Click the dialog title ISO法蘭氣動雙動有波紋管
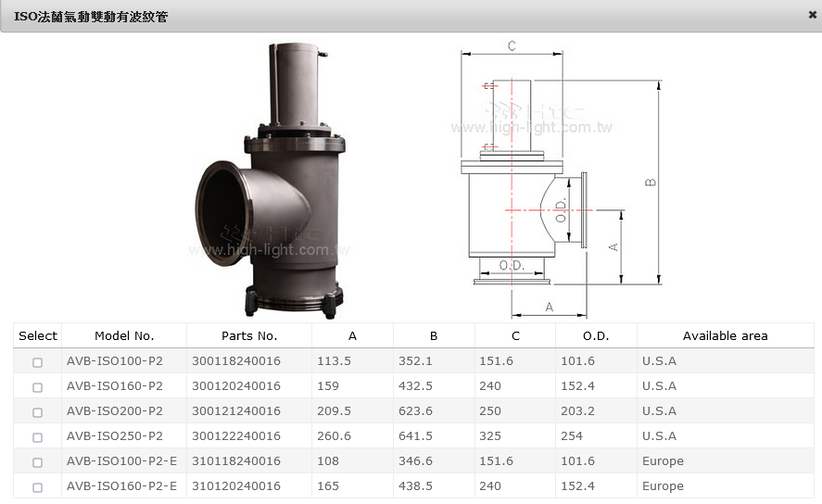 (x=91, y=17)
